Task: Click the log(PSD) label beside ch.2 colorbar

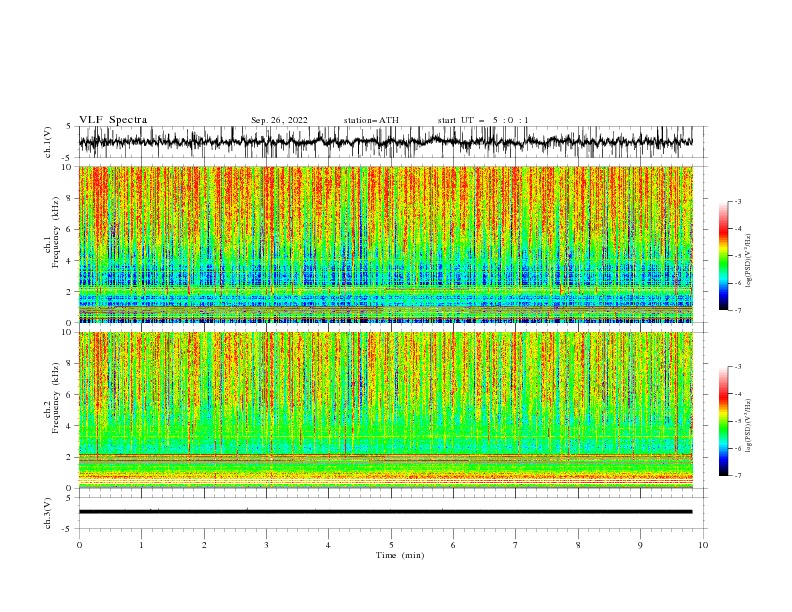Action: pyautogui.click(x=748, y=426)
